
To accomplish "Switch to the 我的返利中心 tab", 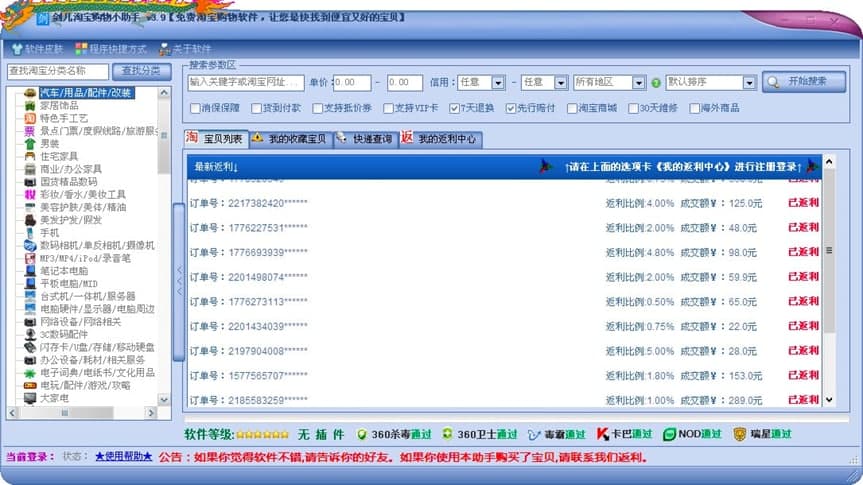I will click(440, 139).
